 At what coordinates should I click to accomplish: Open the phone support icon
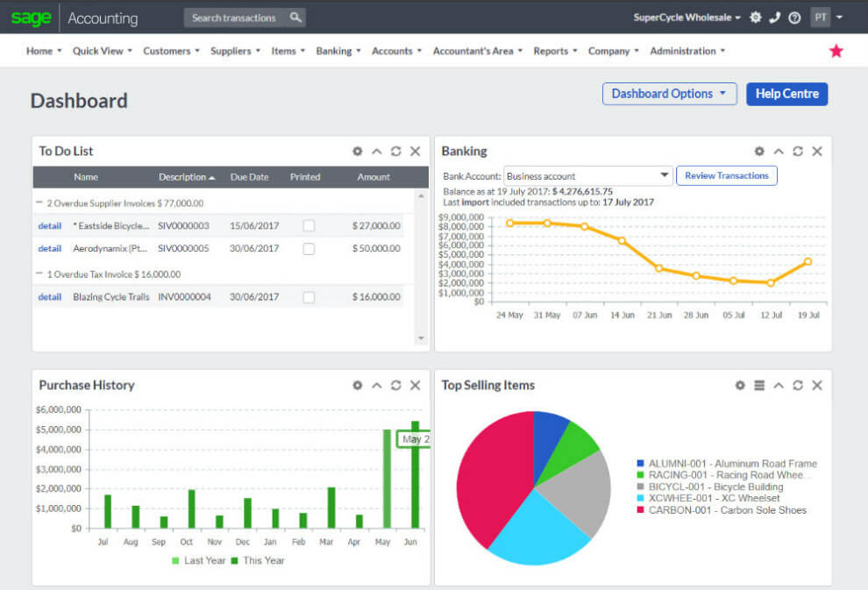(775, 17)
